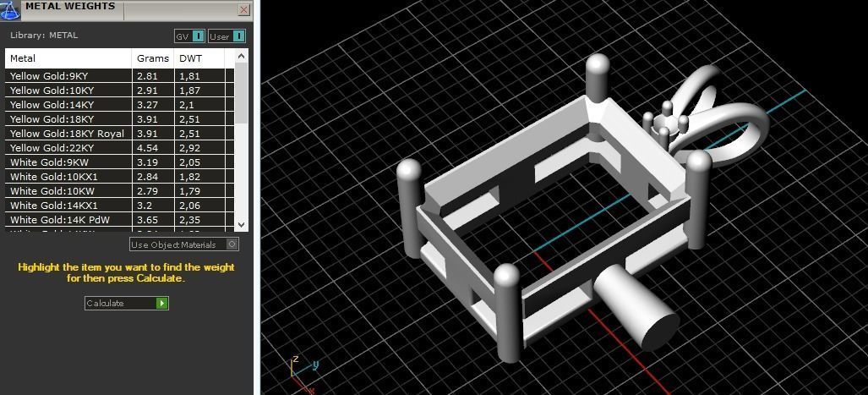Click the cylindrical sprue on the setting
The height and width of the screenshot is (395, 868).
(636, 306)
